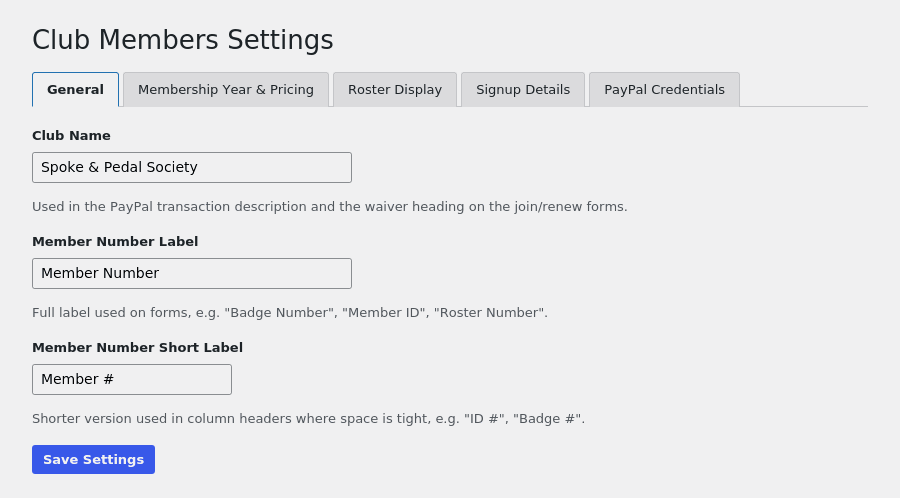Click the bold 'Member Number Label' heading

115,242
